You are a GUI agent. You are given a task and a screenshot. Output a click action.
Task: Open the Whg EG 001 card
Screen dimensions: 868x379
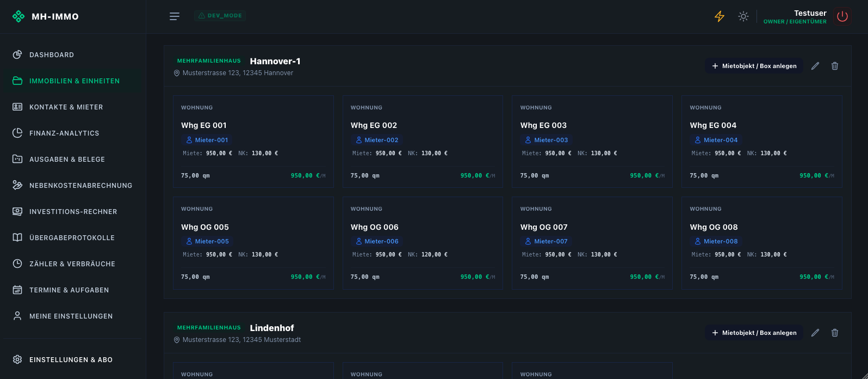tap(253, 142)
